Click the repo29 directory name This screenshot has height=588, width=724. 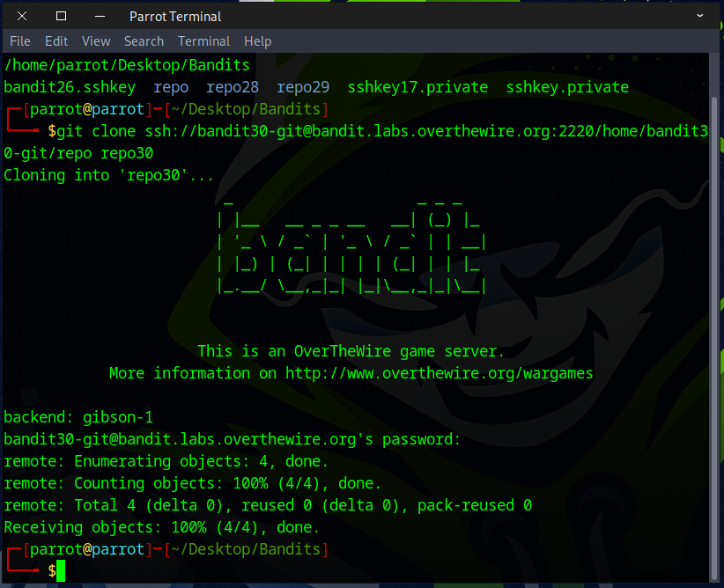coord(303,87)
